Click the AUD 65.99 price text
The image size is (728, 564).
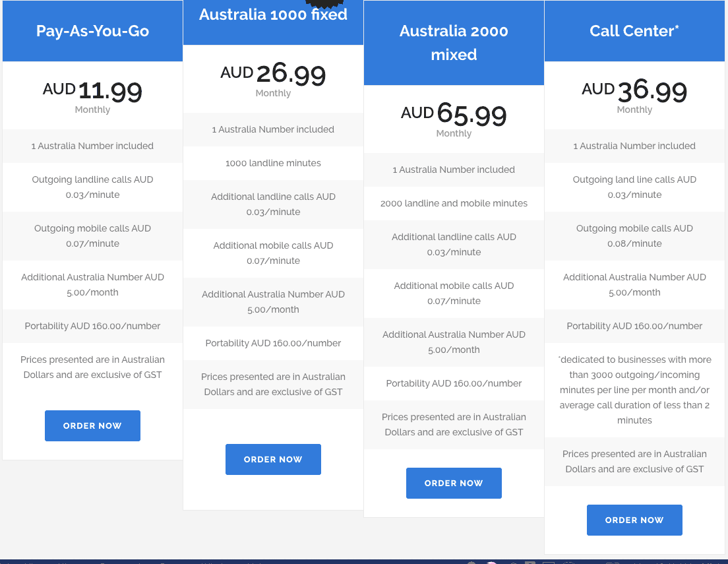[454, 113]
